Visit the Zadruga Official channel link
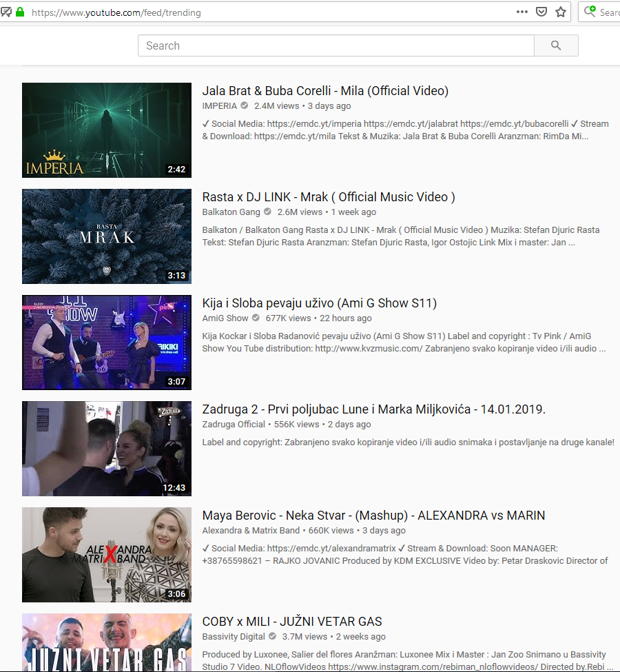620x672 pixels. pyautogui.click(x=234, y=425)
